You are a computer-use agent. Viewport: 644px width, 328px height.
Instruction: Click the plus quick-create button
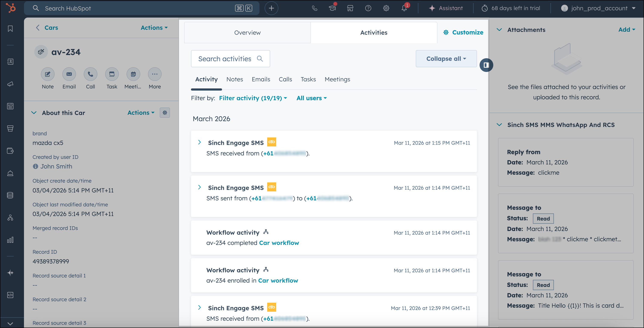[x=271, y=8]
